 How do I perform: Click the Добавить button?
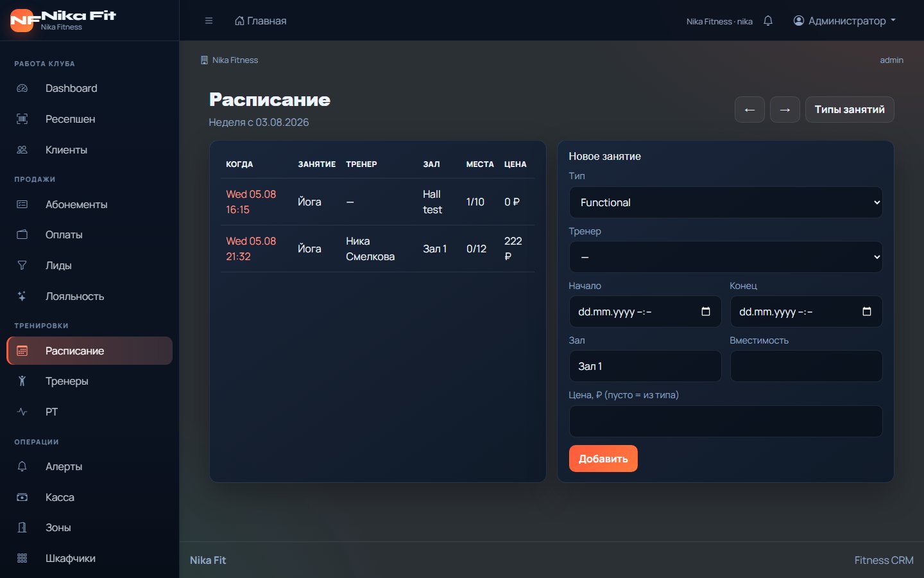tap(603, 459)
